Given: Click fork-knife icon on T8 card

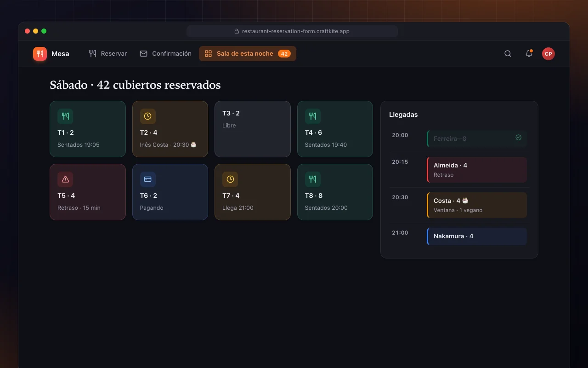Looking at the screenshot, I should 313,179.
